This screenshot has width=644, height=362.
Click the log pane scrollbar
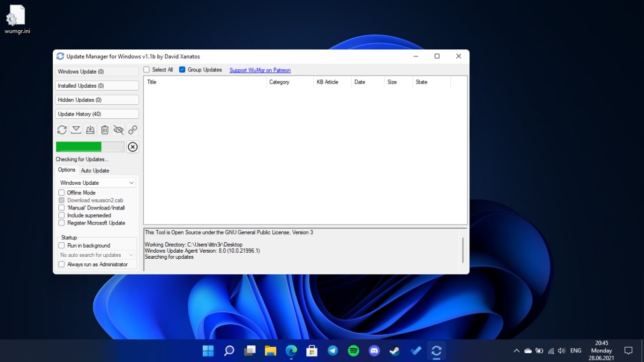463,250
